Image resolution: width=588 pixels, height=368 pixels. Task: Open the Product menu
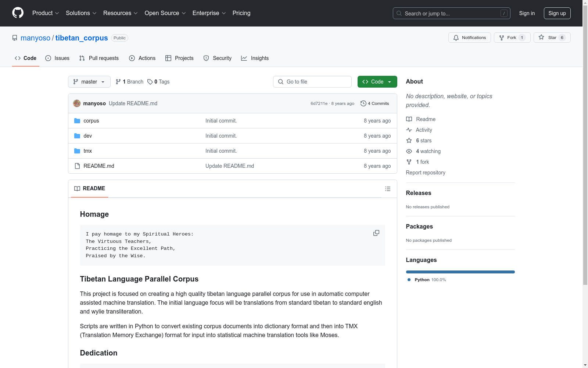pyautogui.click(x=46, y=13)
